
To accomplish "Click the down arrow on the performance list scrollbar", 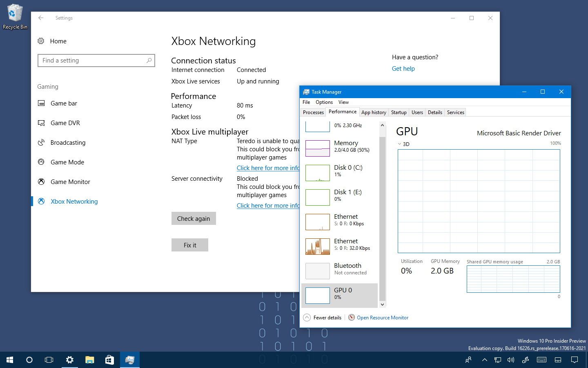I will 382,304.
